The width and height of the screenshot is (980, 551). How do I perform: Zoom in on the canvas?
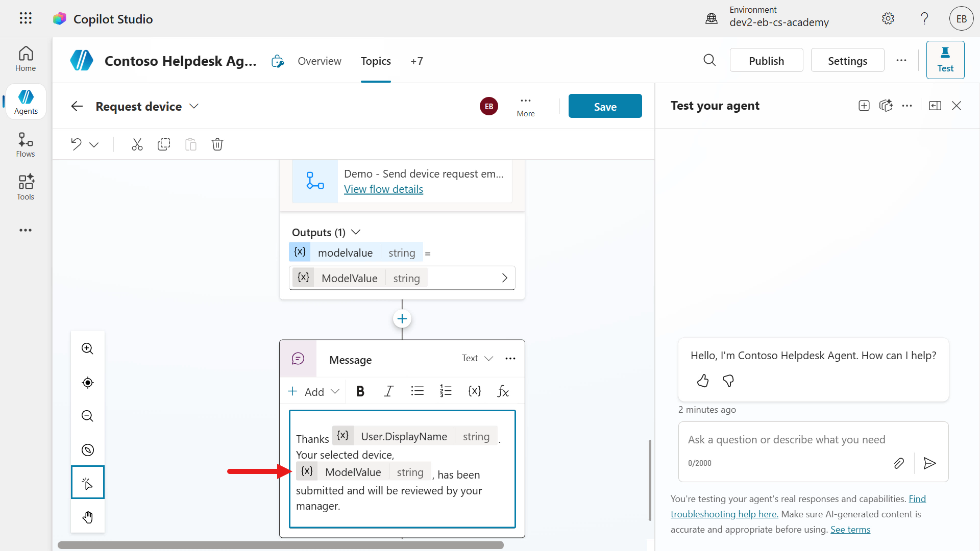(x=88, y=348)
